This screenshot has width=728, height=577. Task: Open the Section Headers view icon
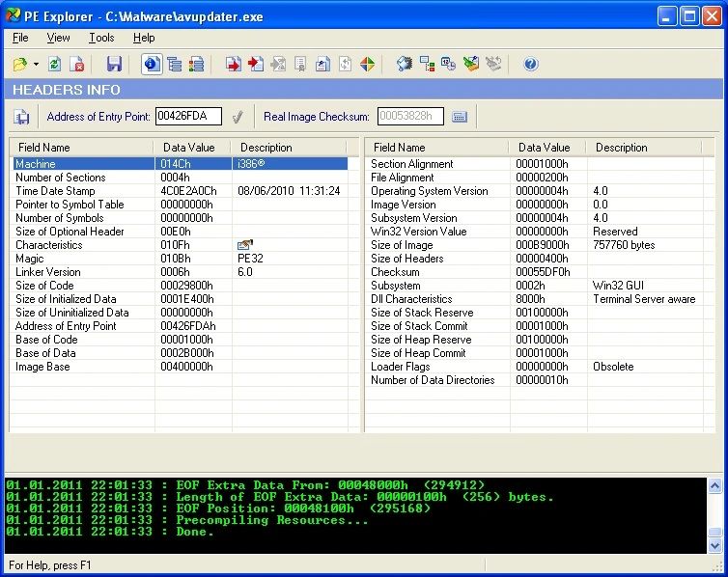pyautogui.click(x=196, y=64)
